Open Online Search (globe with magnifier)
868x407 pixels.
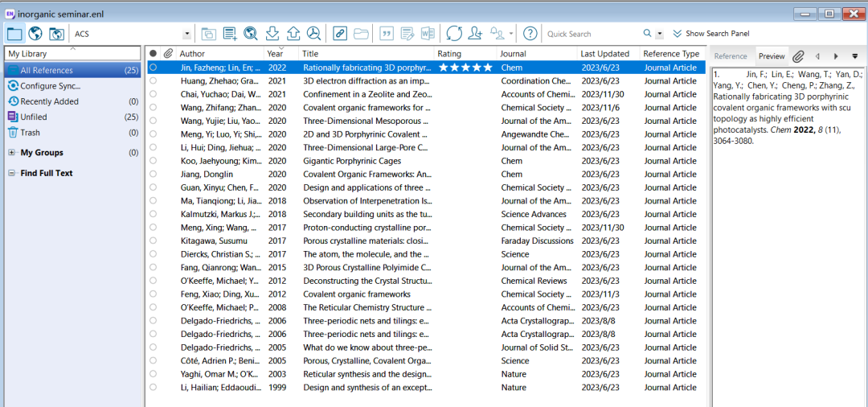(x=251, y=34)
